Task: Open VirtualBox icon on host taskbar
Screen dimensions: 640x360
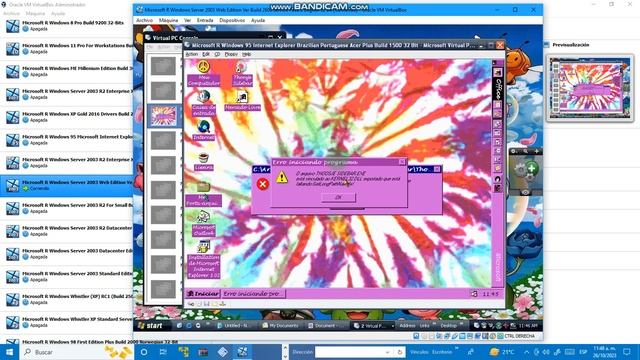Action: click(242, 352)
